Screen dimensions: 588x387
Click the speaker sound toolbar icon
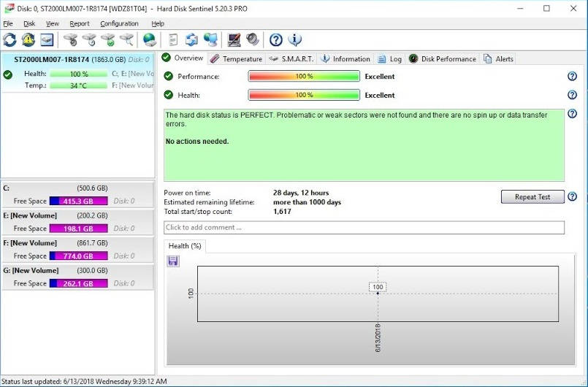[x=253, y=39]
